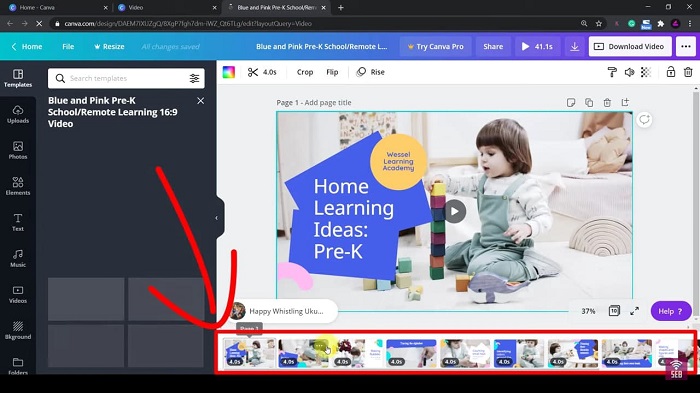Click the browser address bar URL
The height and width of the screenshot is (393, 700).
point(188,24)
